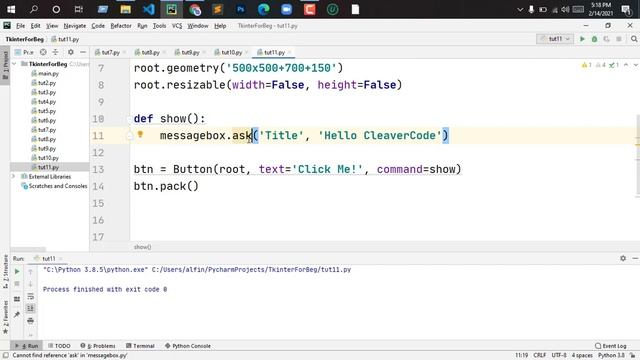Open the Code menu
The image size is (640, 360).
pos(98,26)
